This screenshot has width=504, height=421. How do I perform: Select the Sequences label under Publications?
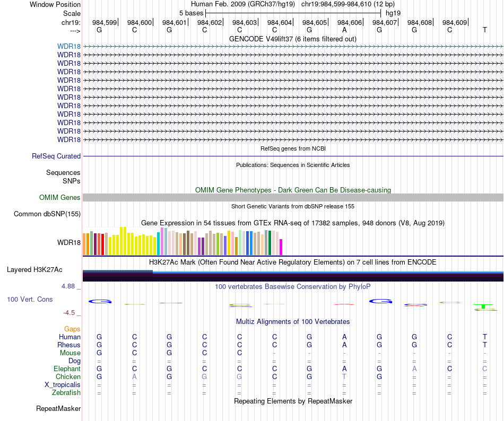tap(63, 172)
